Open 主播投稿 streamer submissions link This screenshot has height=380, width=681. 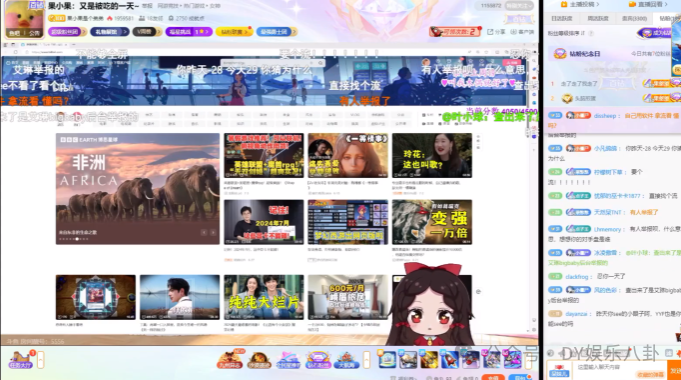tap(580, 4)
